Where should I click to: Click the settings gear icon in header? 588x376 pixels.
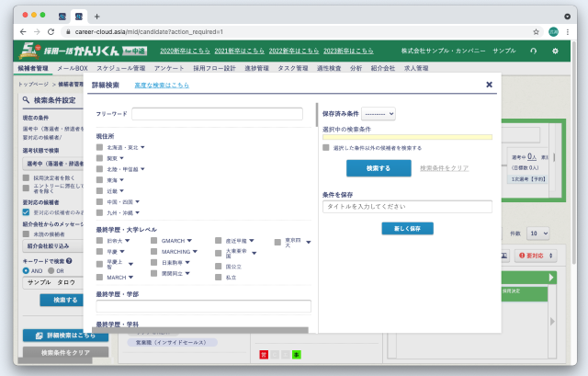[x=555, y=51]
